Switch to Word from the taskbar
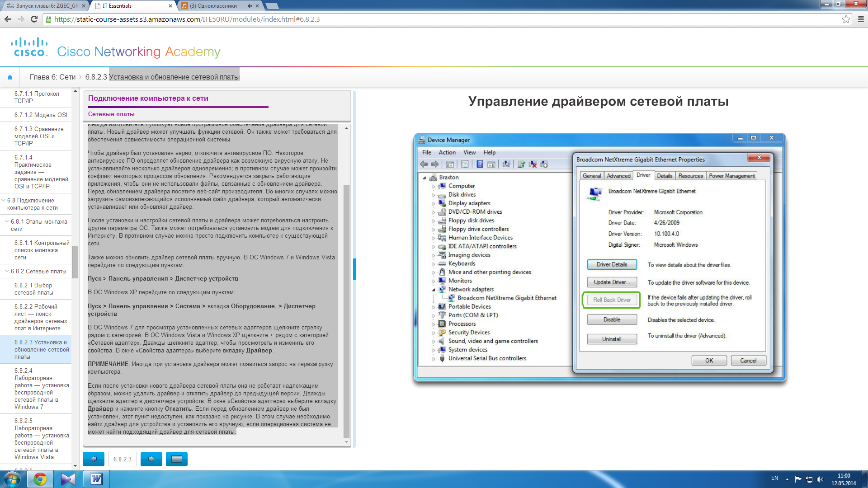The height and width of the screenshot is (488, 868). [96, 479]
